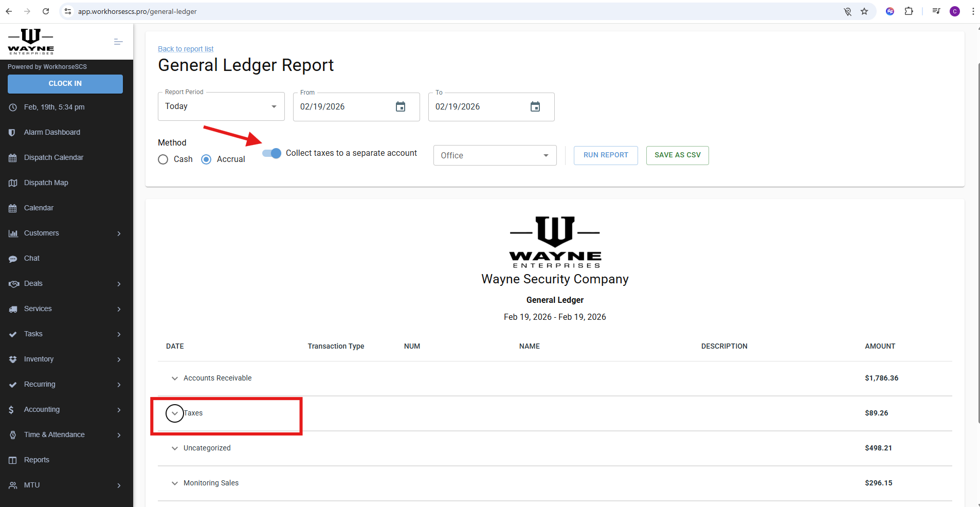The image size is (980, 507).
Task: Select the Accrual method radio button
Action: point(206,159)
